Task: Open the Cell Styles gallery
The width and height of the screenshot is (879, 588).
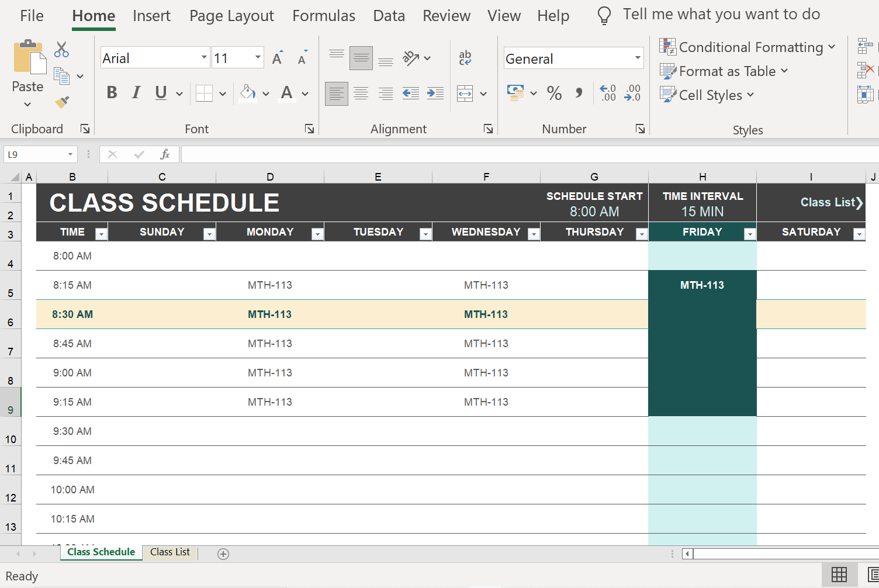Action: pyautogui.click(x=706, y=95)
